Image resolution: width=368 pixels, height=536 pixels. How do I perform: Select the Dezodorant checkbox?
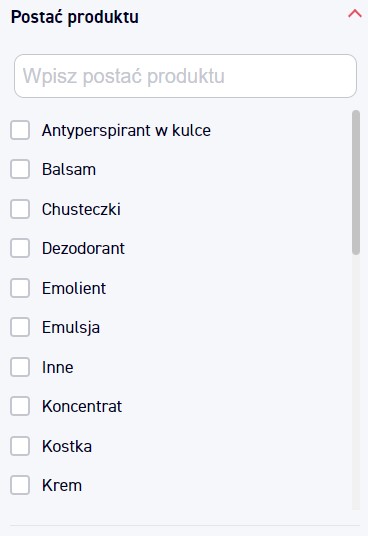pos(20,248)
